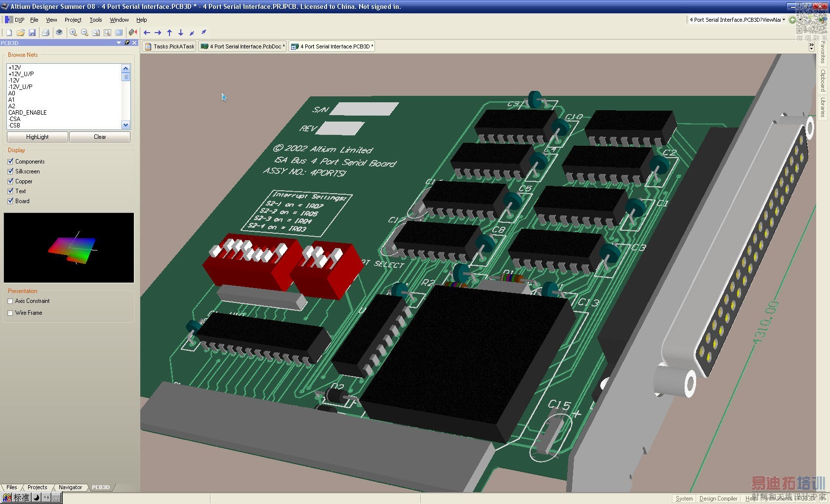Zoom out with the minus magnifier
830x504 pixels.
click(x=84, y=33)
